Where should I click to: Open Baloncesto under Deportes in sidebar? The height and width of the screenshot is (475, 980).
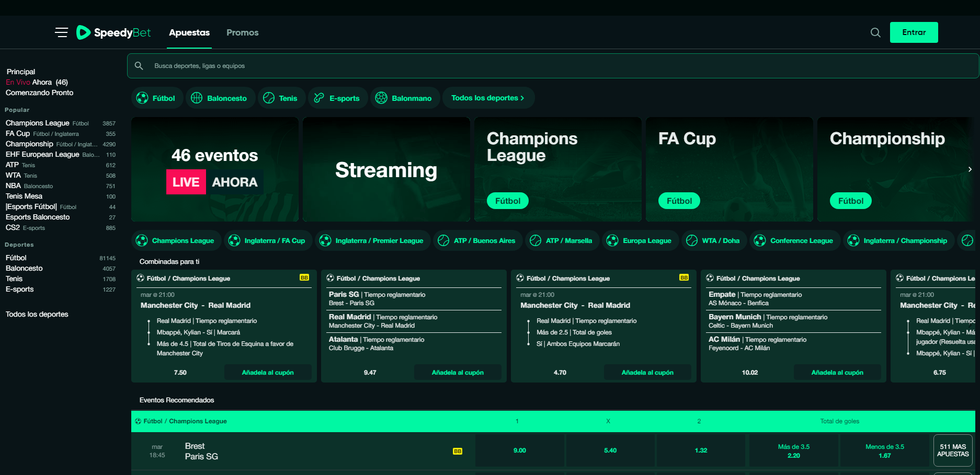point(61,269)
